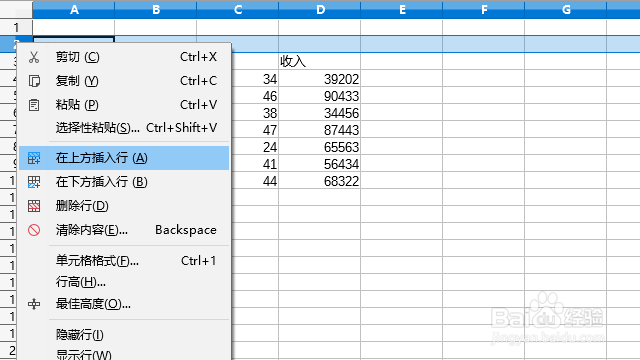The image size is (640, 360).
Task: Select 隐藏行(I) entry
Action: point(124,335)
